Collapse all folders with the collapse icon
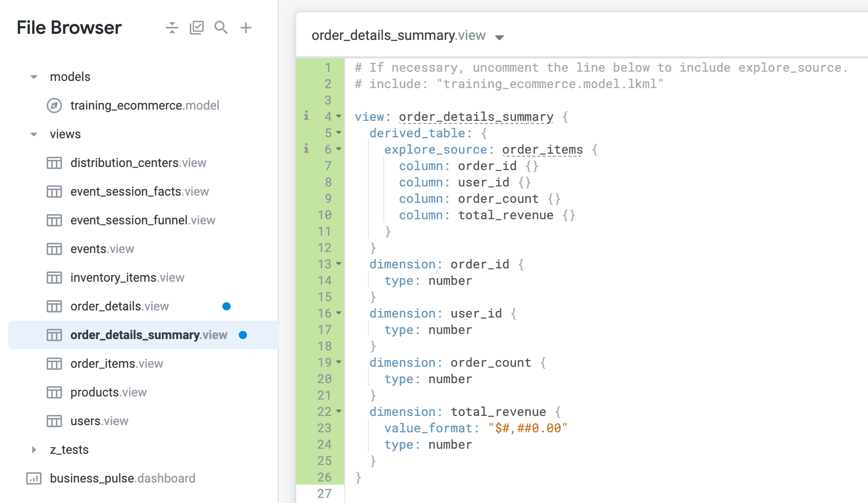This screenshot has height=503, width=868. click(172, 27)
